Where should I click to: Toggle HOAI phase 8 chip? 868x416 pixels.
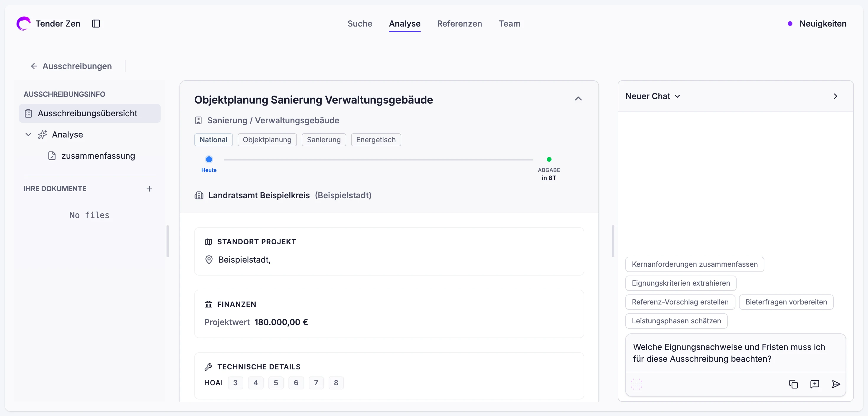pos(336,383)
